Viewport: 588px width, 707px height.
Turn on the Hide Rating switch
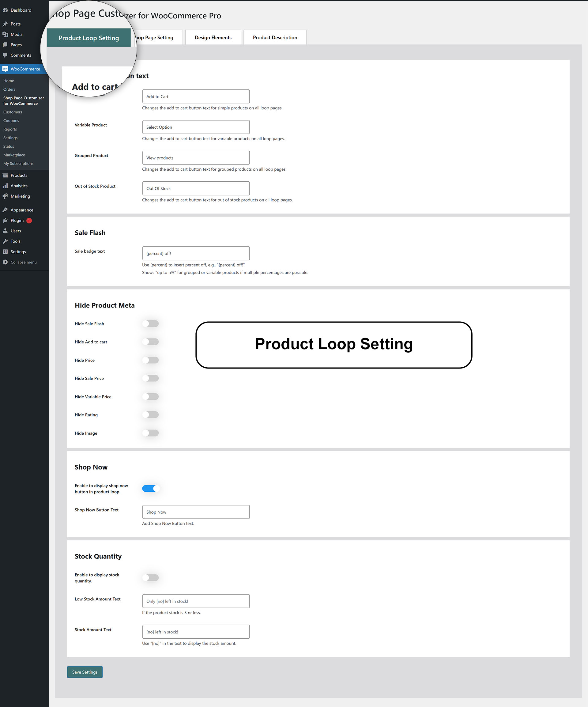click(x=150, y=415)
